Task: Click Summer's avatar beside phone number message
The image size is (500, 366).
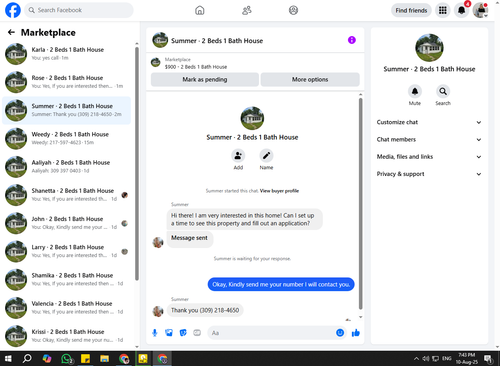Action: tap(158, 311)
